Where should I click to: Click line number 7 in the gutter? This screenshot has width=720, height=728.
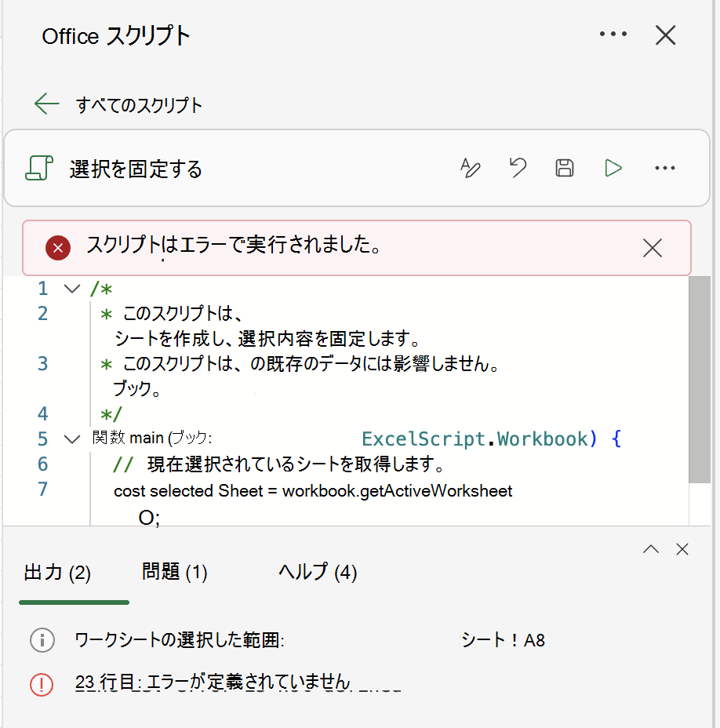point(42,489)
